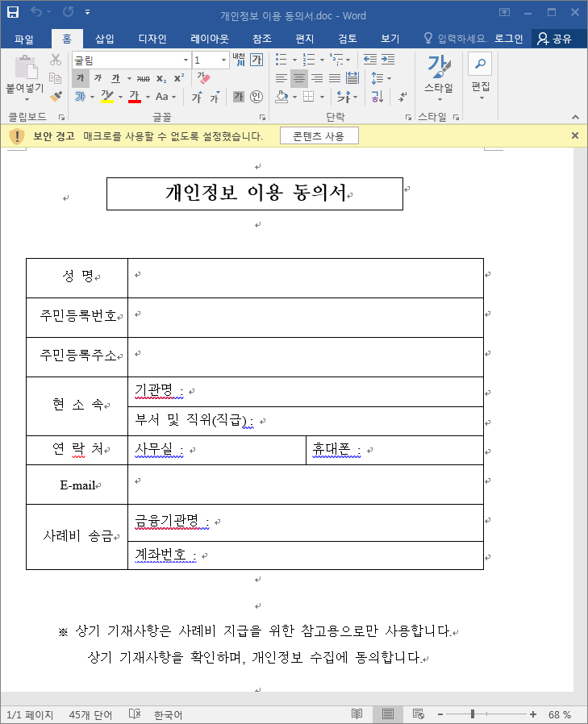Click the Cut scissors icon
Viewport: 588px width, 724px height.
(56, 60)
